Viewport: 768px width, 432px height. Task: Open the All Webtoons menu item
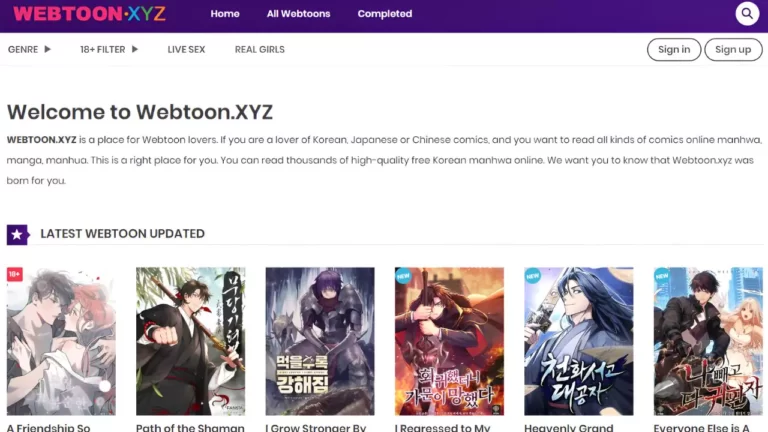298,14
